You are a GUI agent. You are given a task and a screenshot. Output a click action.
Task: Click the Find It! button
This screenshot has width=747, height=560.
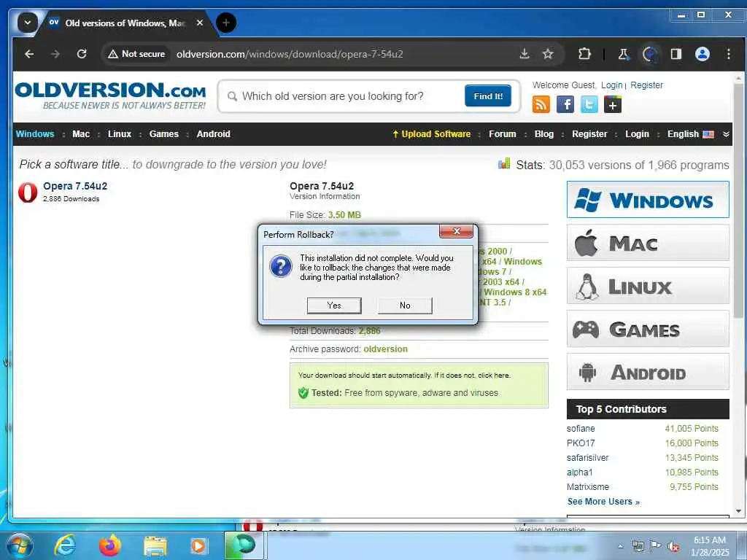tap(488, 96)
